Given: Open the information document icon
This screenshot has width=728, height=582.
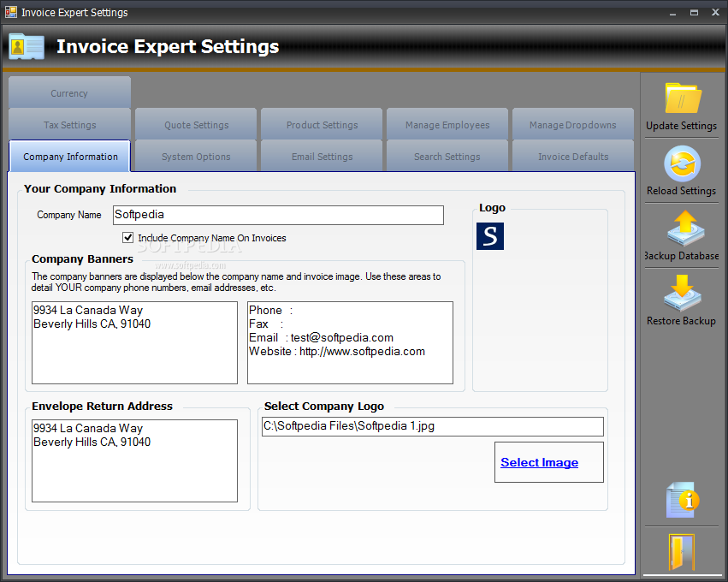Looking at the screenshot, I should pyautogui.click(x=682, y=500).
